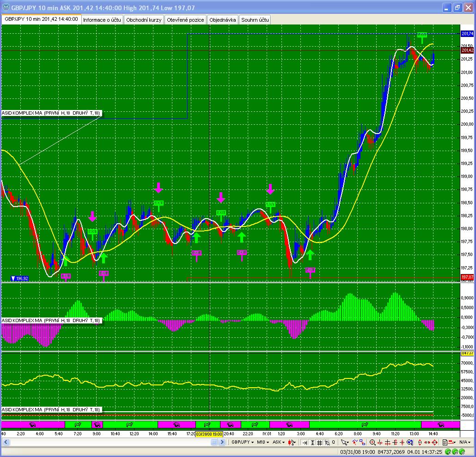Click ASID KOMPLEX MA label in bottom pane
476x457 pixels.
click(x=51, y=410)
